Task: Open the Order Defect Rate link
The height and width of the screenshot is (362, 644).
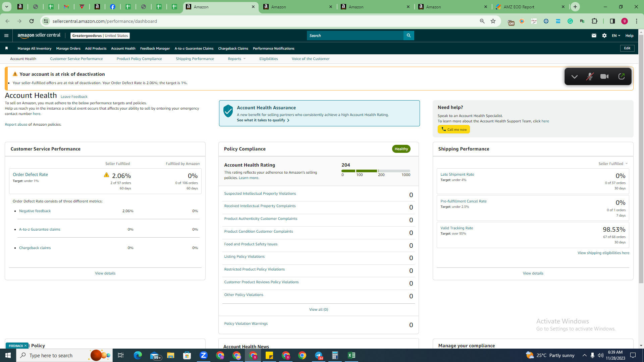Action: (x=30, y=174)
